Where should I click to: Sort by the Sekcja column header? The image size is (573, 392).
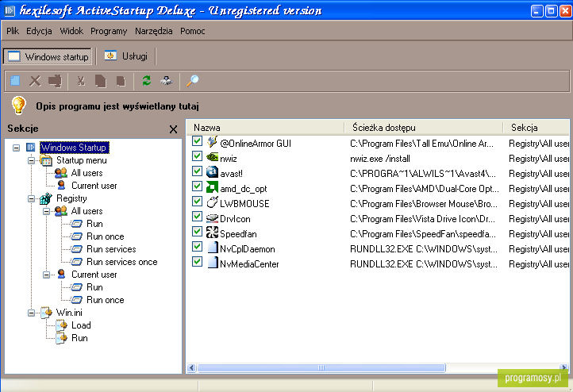[x=536, y=128]
